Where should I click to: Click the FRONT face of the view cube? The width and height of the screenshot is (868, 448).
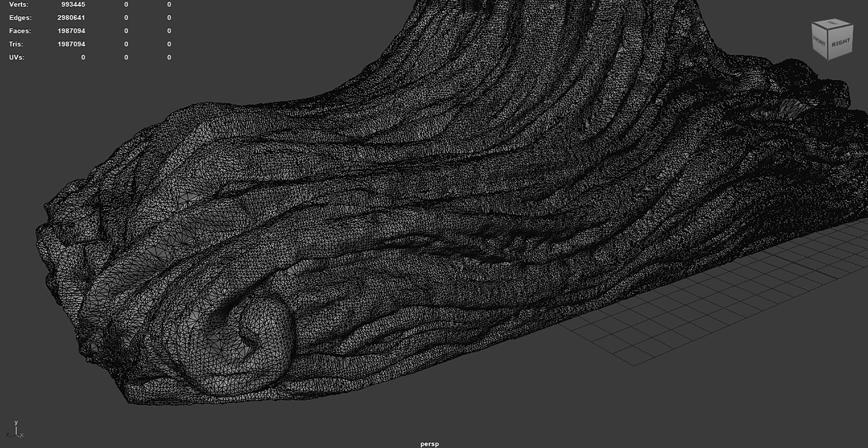pyautogui.click(x=819, y=41)
